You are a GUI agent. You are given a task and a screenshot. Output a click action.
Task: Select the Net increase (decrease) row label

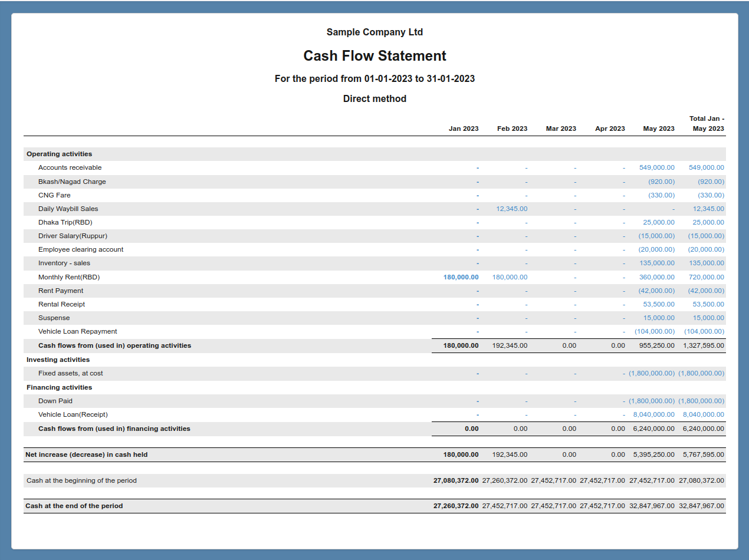click(x=83, y=454)
